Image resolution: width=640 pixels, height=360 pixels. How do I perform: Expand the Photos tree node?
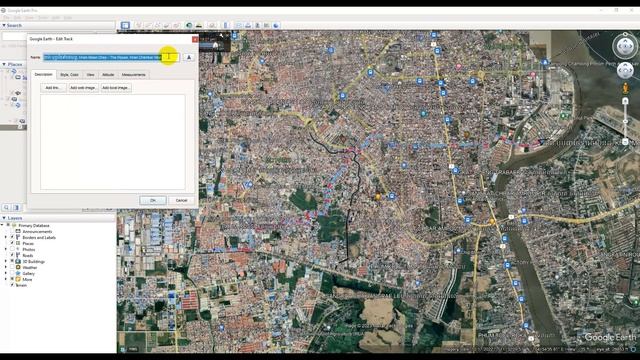6,249
